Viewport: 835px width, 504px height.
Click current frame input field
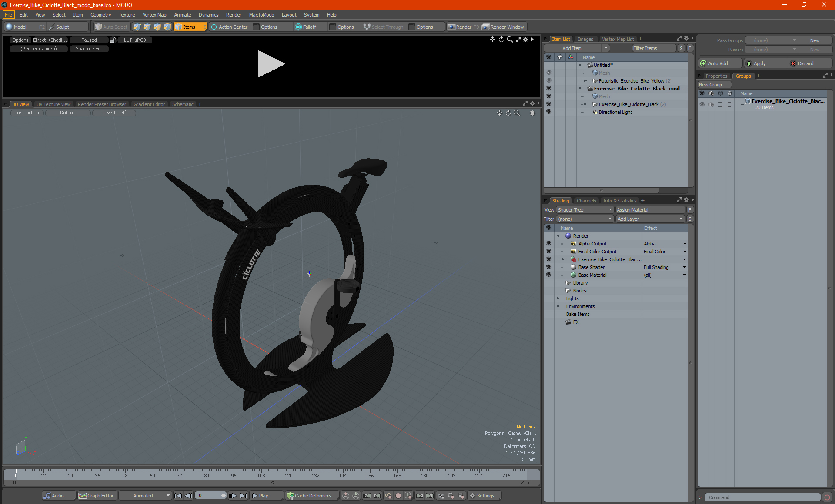[208, 496]
